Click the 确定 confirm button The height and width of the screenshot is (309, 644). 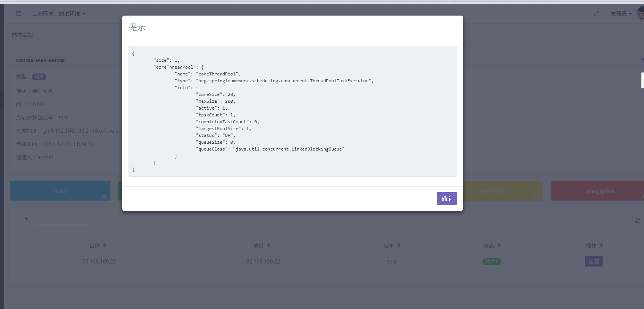(x=447, y=199)
